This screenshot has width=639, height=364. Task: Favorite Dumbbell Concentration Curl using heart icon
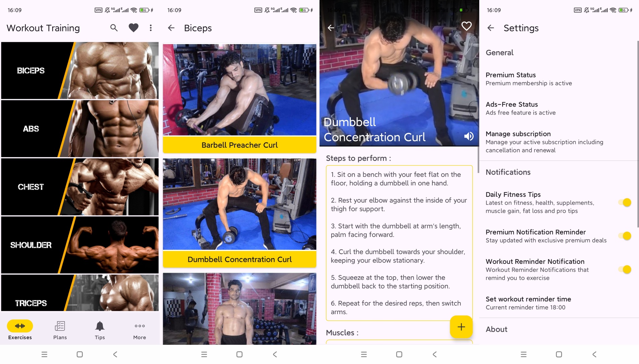(466, 26)
